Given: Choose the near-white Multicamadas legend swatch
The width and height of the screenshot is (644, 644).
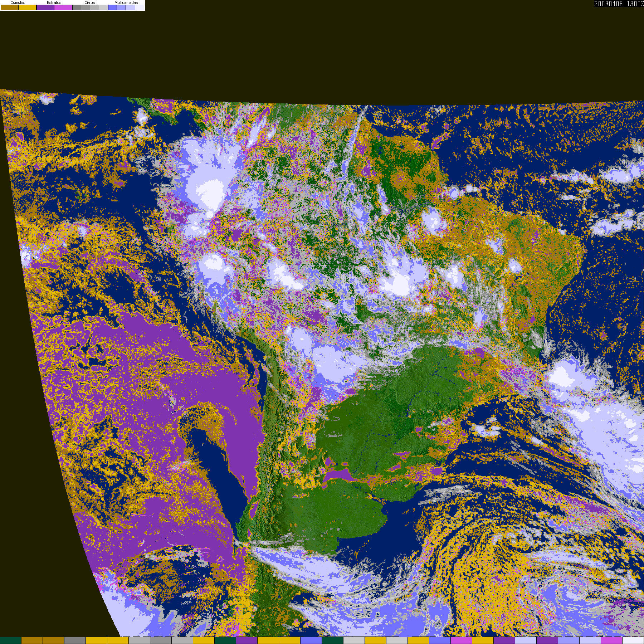Looking at the screenshot, I should point(140,7).
